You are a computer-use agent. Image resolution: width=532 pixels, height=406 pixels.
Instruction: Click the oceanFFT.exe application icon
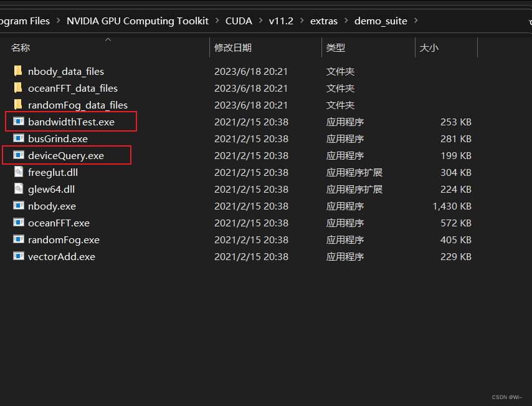click(x=19, y=223)
